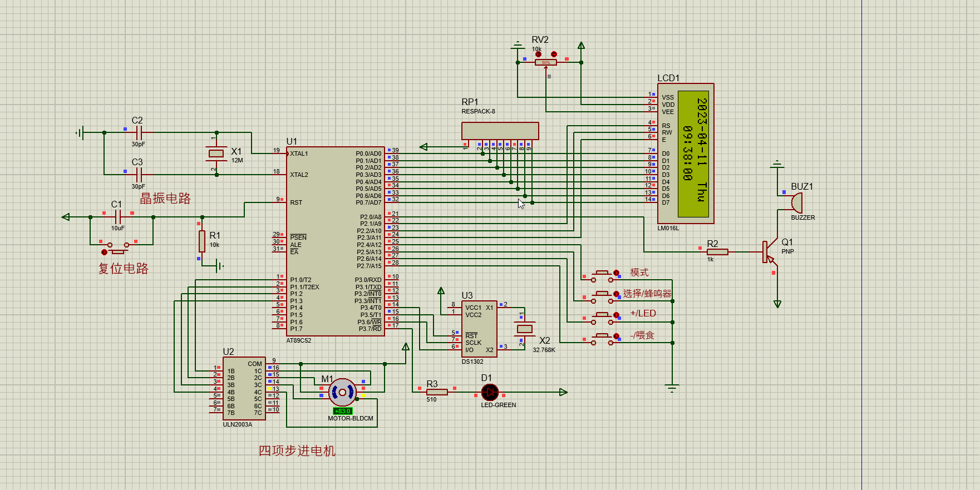Select the X1 12M crystal

click(x=216, y=154)
